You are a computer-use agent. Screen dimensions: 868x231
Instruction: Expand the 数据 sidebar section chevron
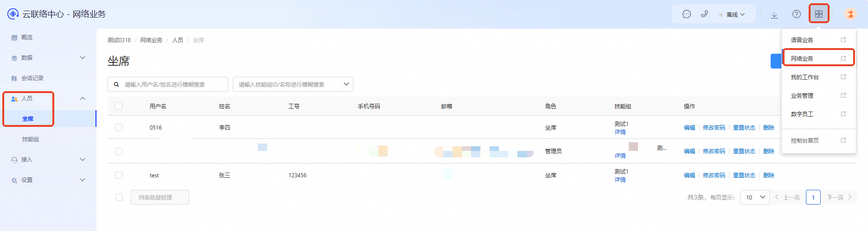pyautogui.click(x=83, y=58)
